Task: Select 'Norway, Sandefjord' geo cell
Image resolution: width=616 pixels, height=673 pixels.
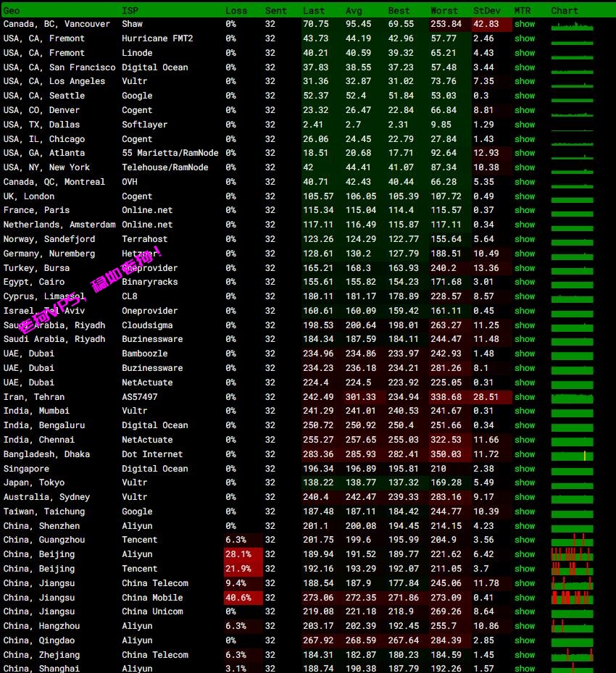Action: click(x=49, y=239)
